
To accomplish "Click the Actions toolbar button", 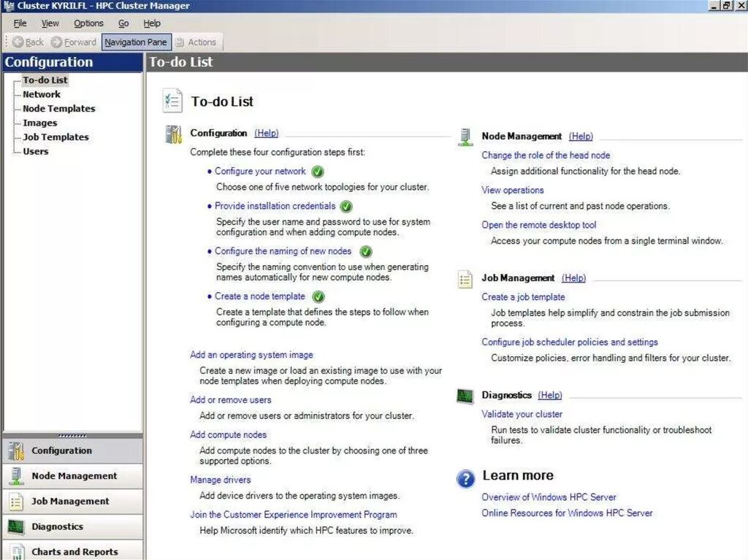I will coord(196,42).
